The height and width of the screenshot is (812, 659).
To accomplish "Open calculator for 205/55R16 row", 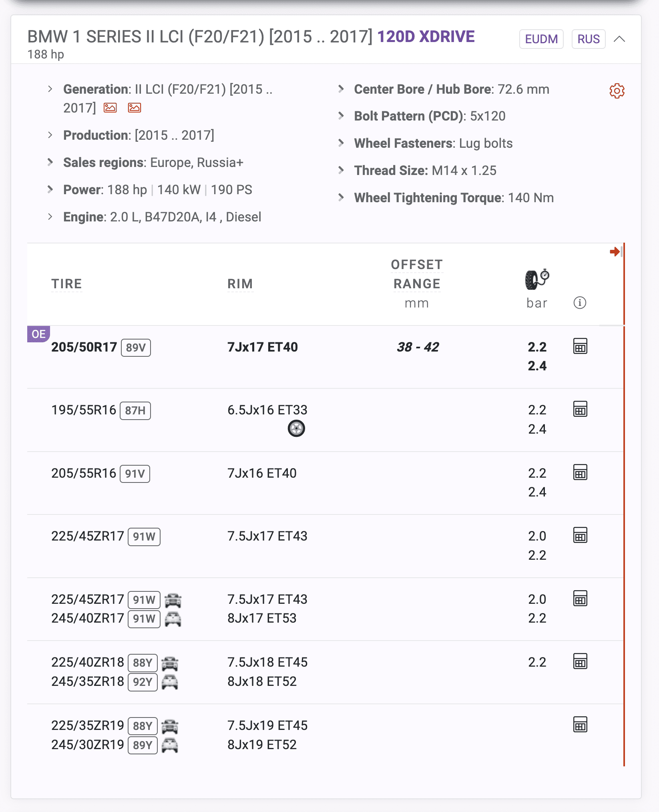I will 580,472.
